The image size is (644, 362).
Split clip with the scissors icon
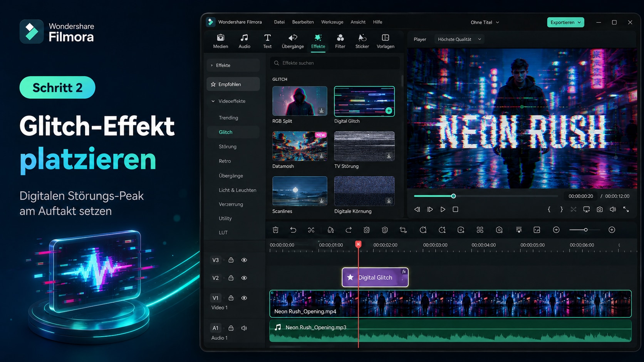point(311,230)
